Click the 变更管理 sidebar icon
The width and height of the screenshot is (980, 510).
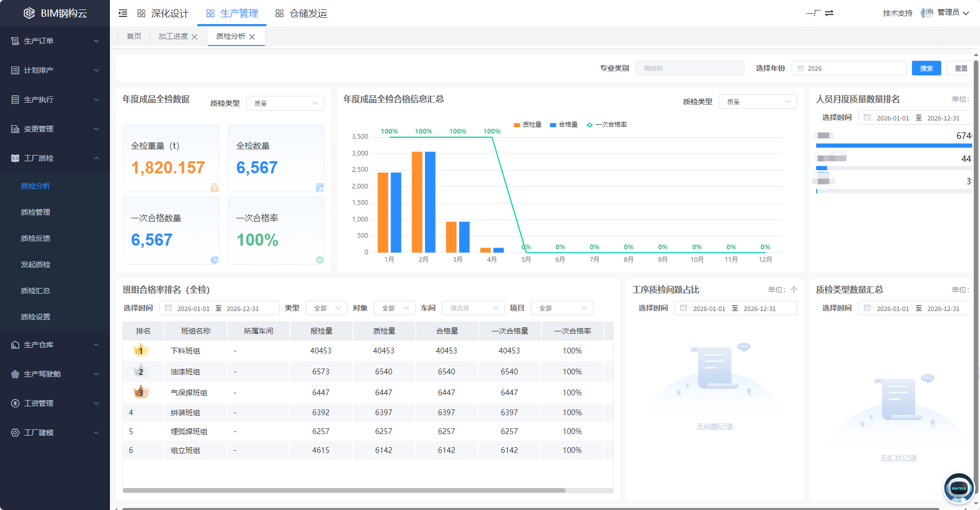pos(15,129)
